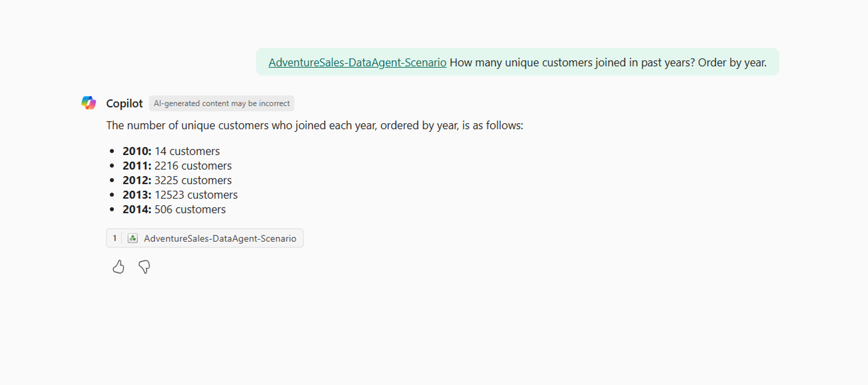This screenshot has width=868, height=385.
Task: Open the AdventureSales-DataAgent-Scenario citation reference chip
Action: pos(205,238)
